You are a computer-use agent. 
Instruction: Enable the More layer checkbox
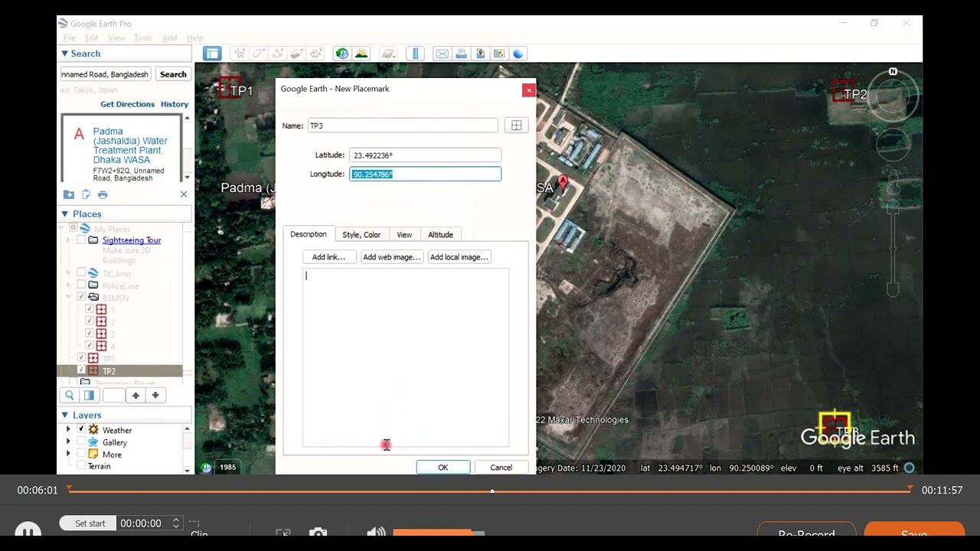point(81,455)
